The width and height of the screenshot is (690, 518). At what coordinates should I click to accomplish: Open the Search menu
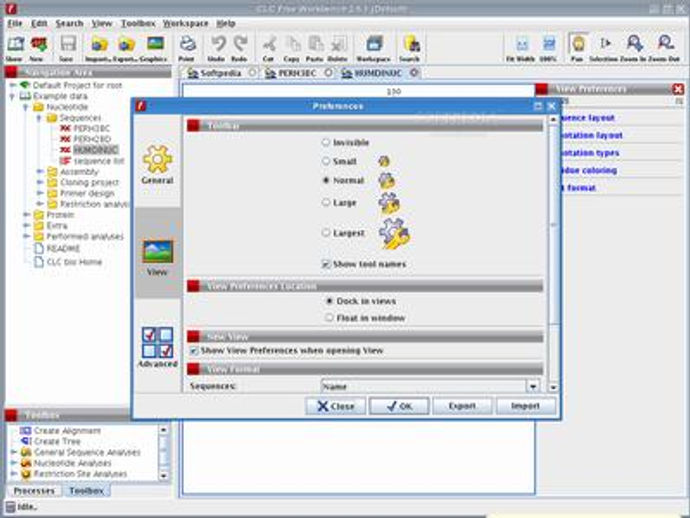[69, 23]
